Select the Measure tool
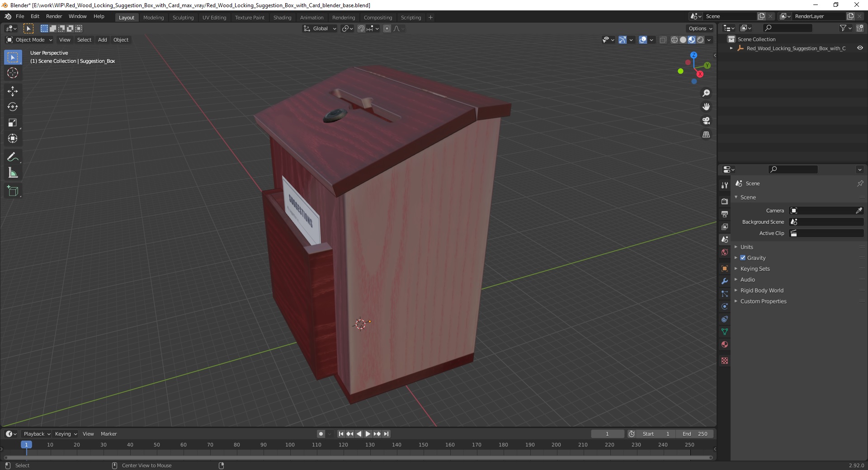868x470 pixels. point(13,173)
